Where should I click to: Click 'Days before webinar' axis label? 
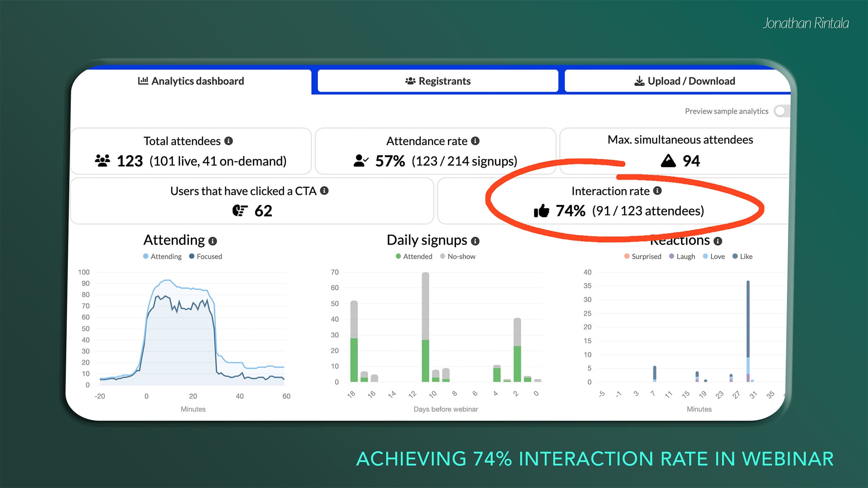click(x=446, y=409)
